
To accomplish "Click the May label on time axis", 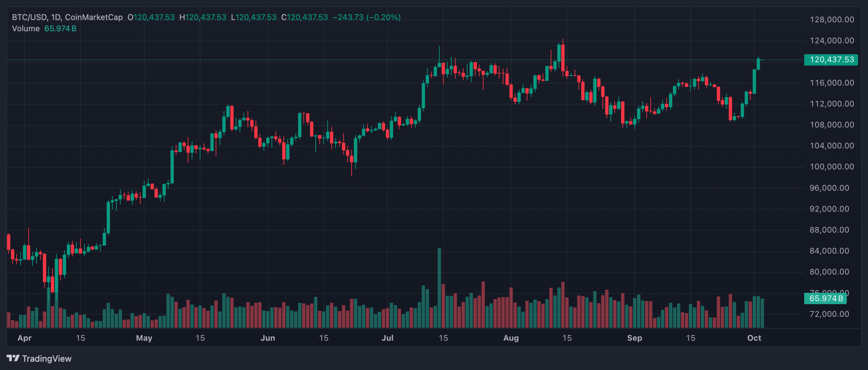I will 144,338.
